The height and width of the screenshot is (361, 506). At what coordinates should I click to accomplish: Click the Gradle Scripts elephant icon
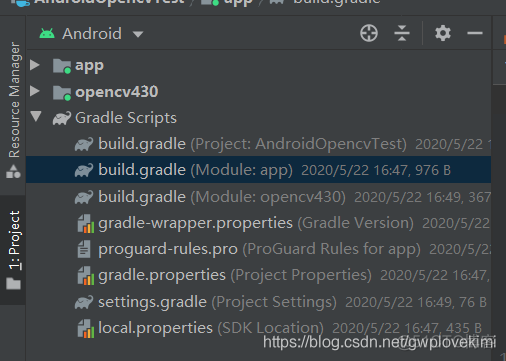pos(62,118)
